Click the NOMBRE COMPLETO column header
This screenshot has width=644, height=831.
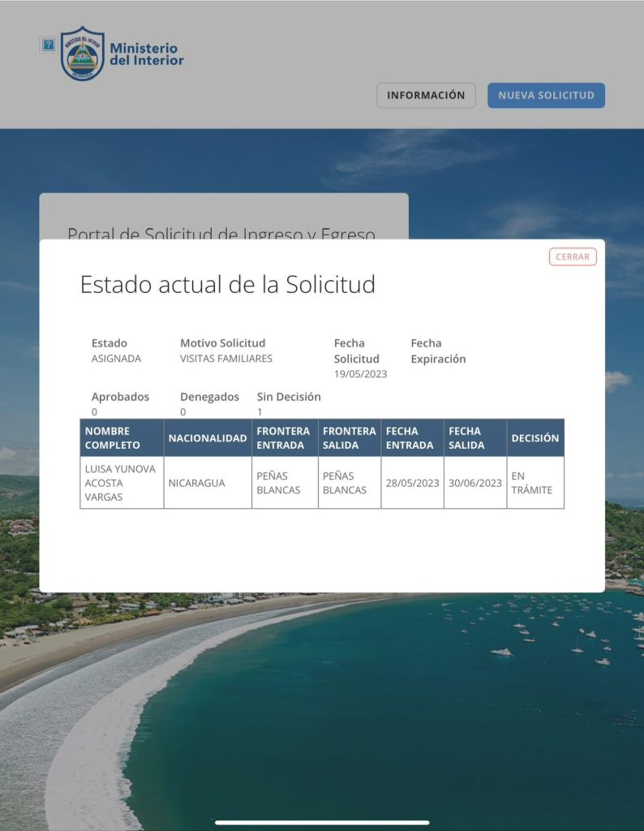coord(122,437)
